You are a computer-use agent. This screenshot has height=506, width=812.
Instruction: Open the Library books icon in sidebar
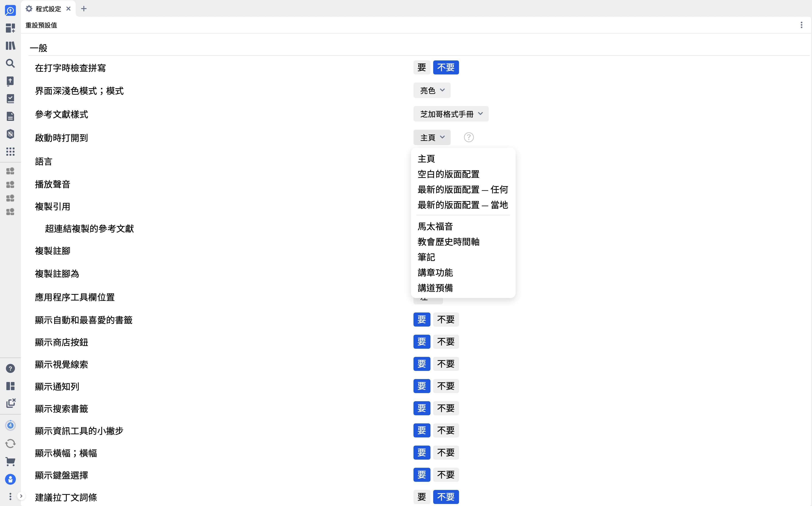(10, 45)
